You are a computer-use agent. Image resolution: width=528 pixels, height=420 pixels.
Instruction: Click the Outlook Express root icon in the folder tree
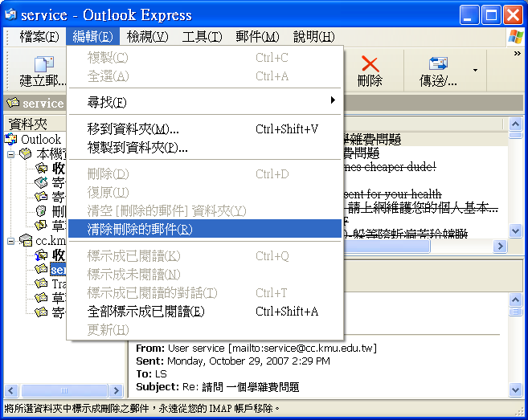(x=11, y=139)
